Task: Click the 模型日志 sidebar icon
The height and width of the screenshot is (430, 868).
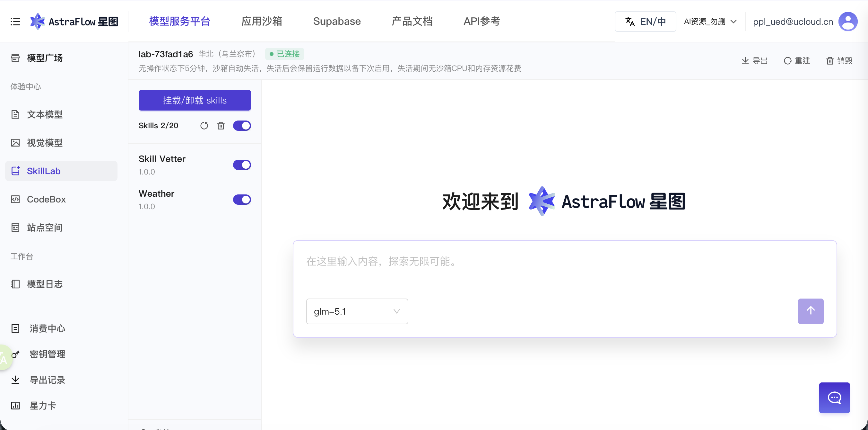Action: click(x=15, y=284)
